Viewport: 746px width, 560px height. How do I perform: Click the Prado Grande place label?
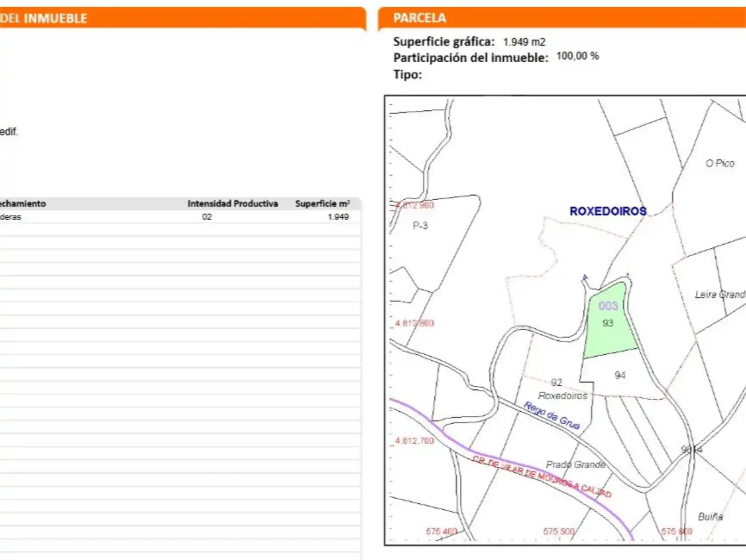(x=575, y=465)
